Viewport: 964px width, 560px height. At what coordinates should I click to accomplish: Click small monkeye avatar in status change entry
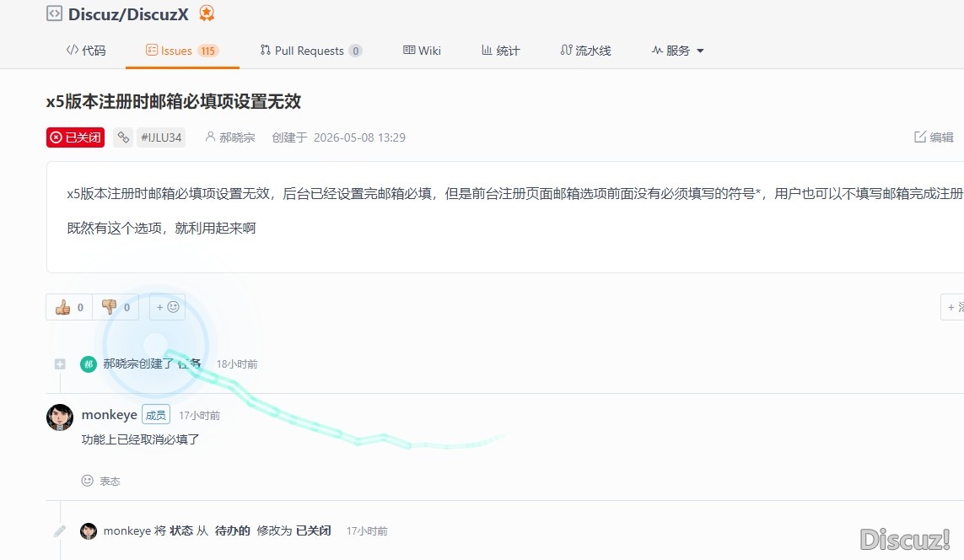89,531
